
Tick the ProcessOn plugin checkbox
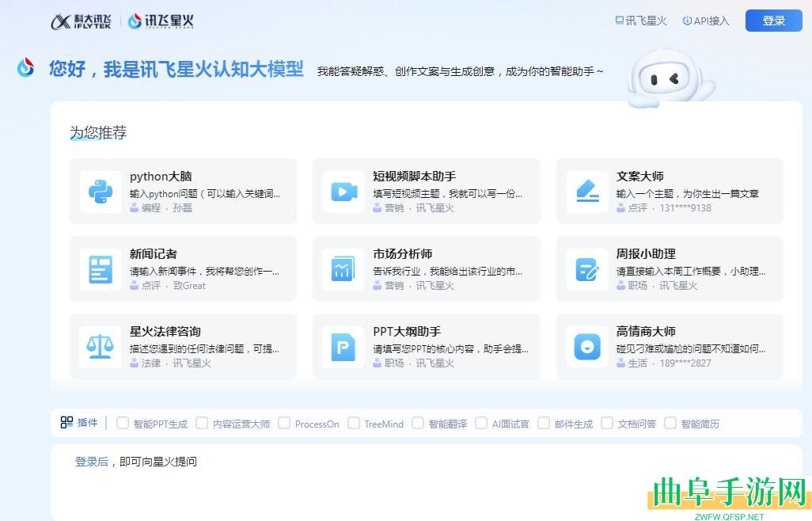pos(284,423)
